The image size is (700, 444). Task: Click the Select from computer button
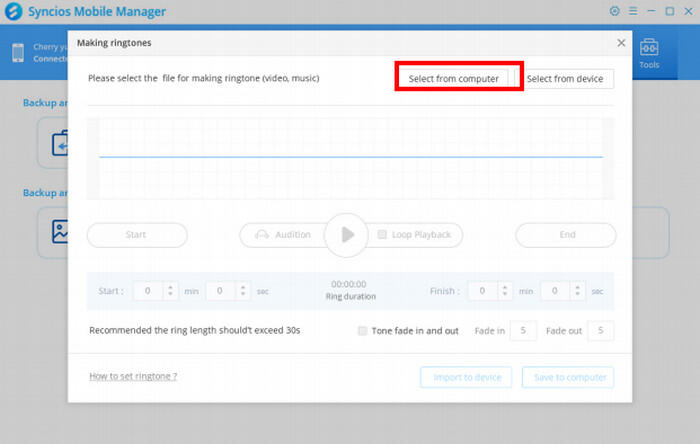point(453,78)
